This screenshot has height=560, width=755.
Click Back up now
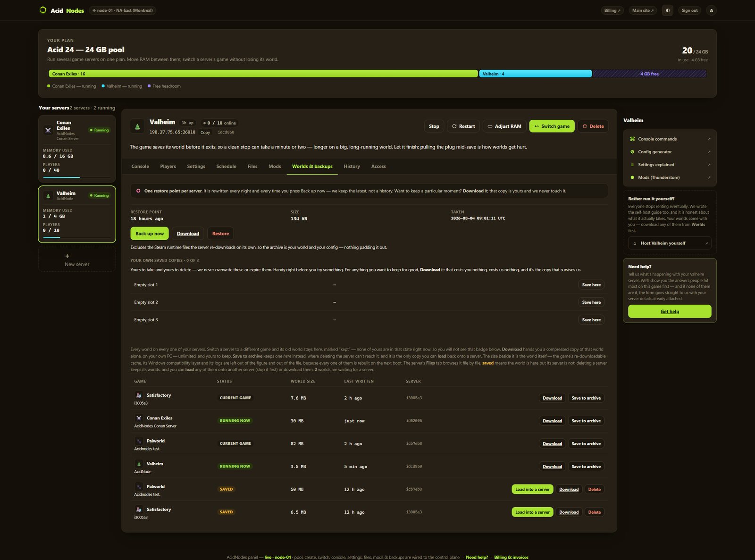click(150, 234)
